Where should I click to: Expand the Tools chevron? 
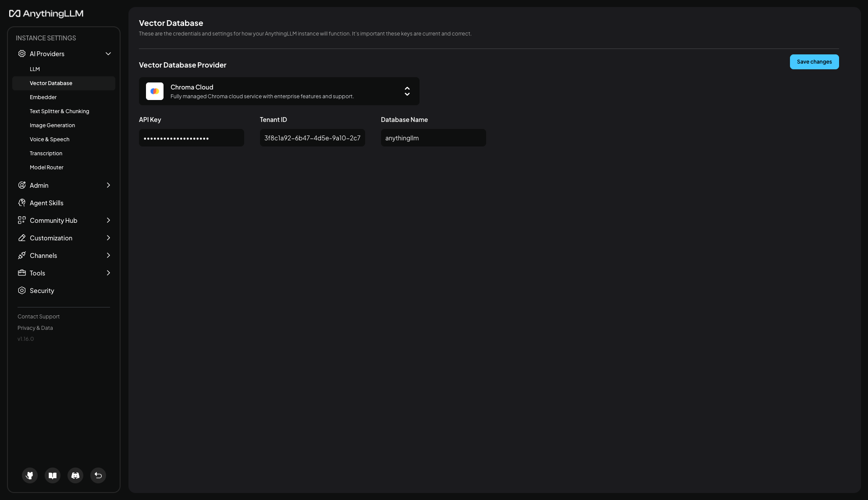(x=108, y=273)
